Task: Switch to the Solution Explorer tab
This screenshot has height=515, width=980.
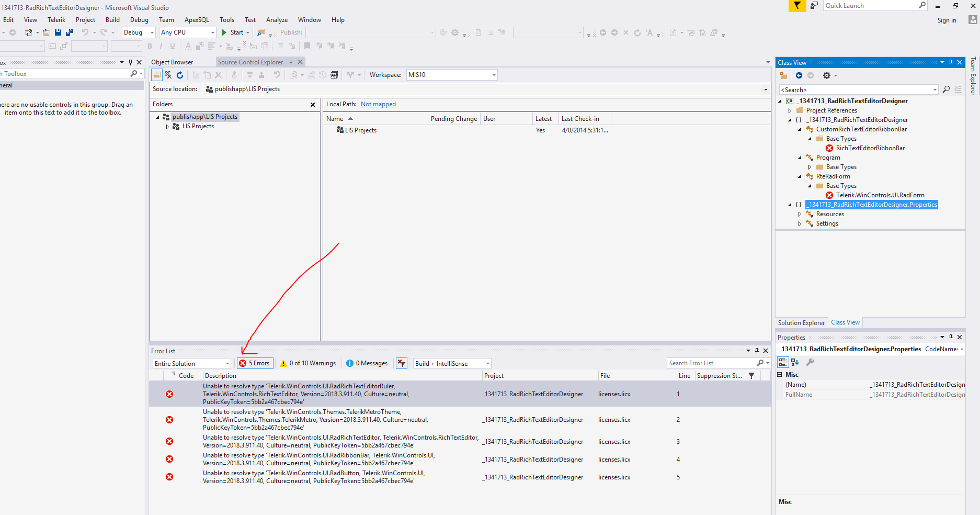Action: tap(801, 323)
